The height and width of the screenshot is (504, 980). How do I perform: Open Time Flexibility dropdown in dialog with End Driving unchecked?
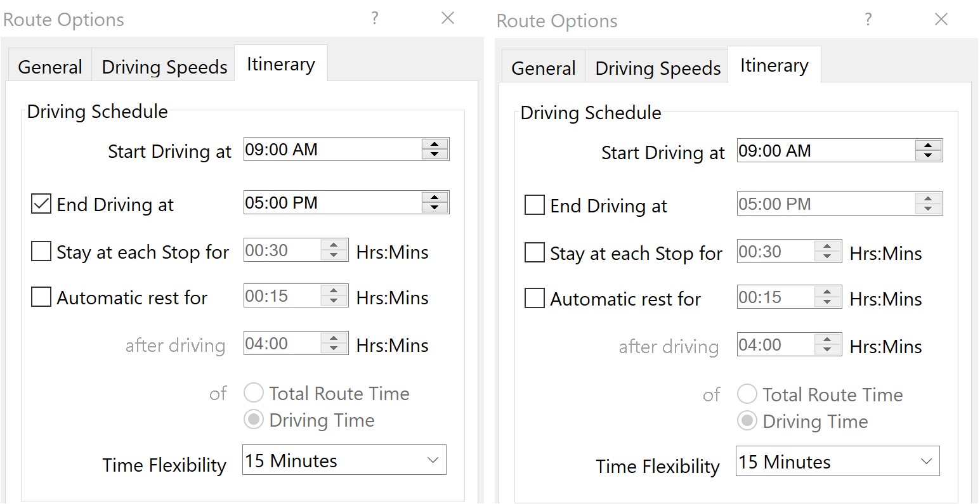(x=837, y=462)
